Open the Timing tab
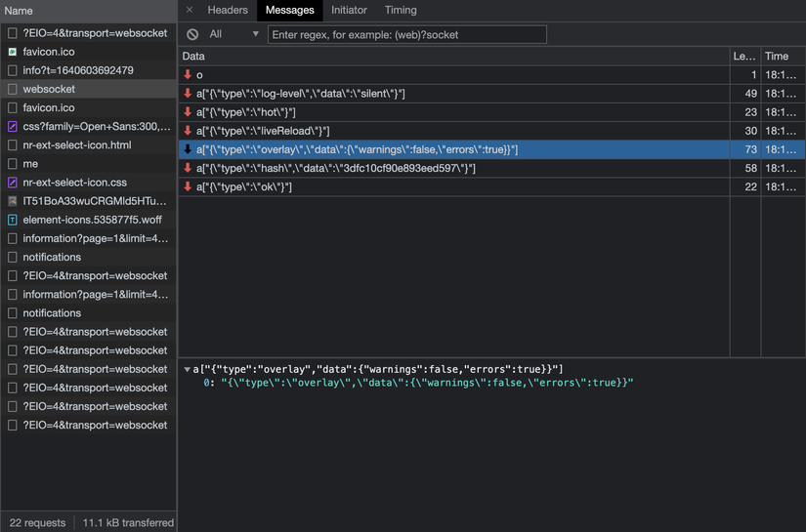The height and width of the screenshot is (532, 806). (x=401, y=10)
